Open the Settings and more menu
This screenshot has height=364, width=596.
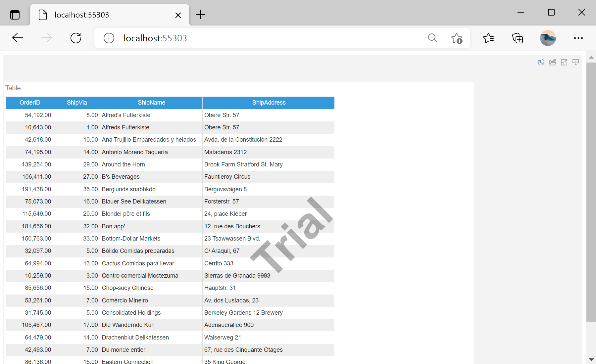[x=578, y=38]
